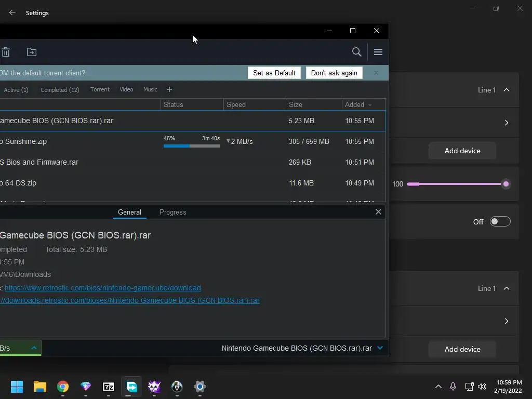Open 7-Zip from taskbar
This screenshot has width=532, height=399.
coord(109,387)
